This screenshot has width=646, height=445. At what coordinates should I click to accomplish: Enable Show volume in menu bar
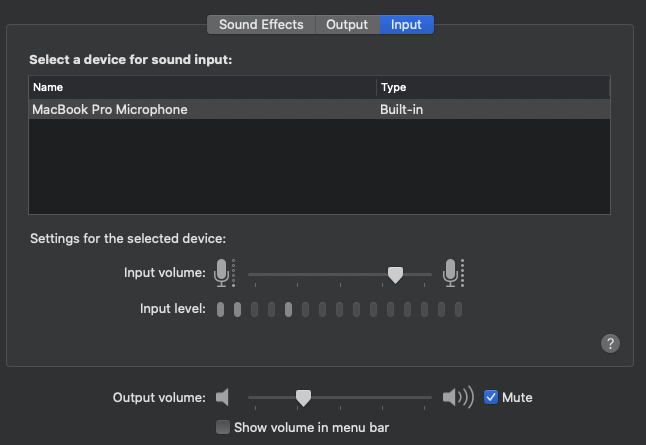click(x=223, y=427)
